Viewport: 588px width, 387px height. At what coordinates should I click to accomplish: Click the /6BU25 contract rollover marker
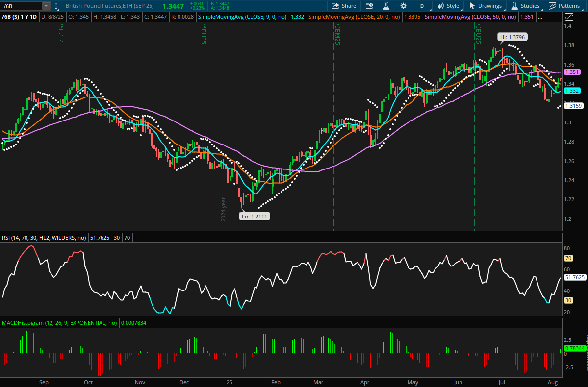tap(478, 34)
